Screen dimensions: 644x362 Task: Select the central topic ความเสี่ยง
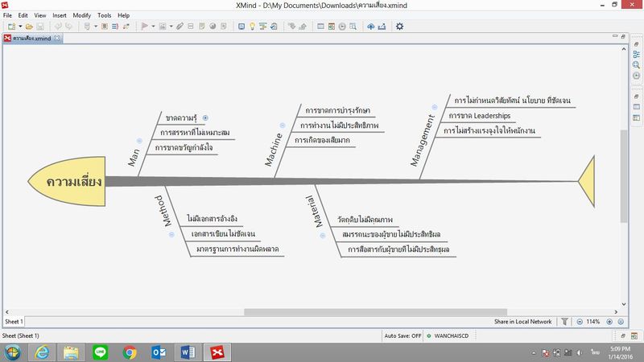pyautogui.click(x=68, y=181)
